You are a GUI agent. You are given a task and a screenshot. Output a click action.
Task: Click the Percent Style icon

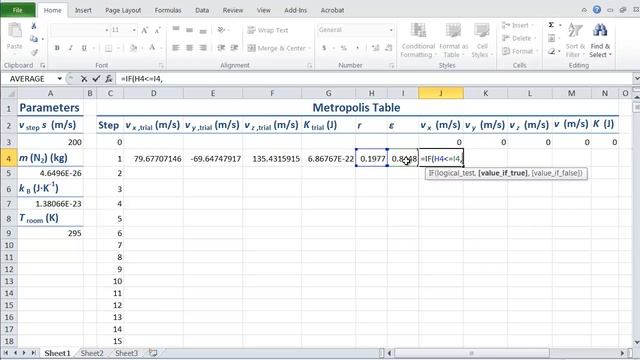point(344,48)
